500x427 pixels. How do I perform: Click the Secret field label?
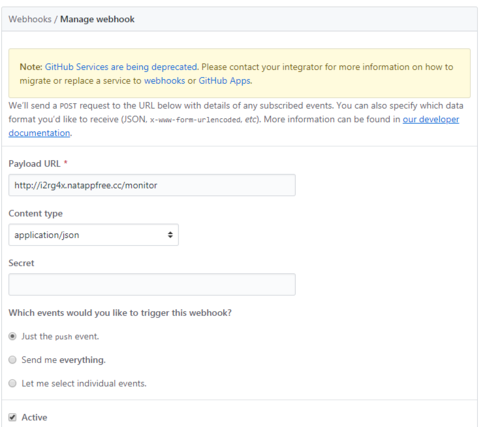coord(21,263)
